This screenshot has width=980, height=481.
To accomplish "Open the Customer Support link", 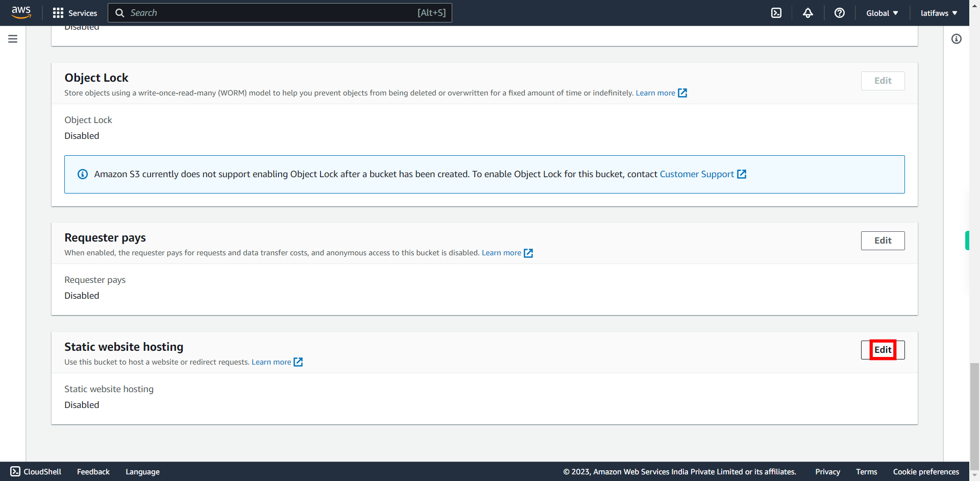I will coord(697,174).
